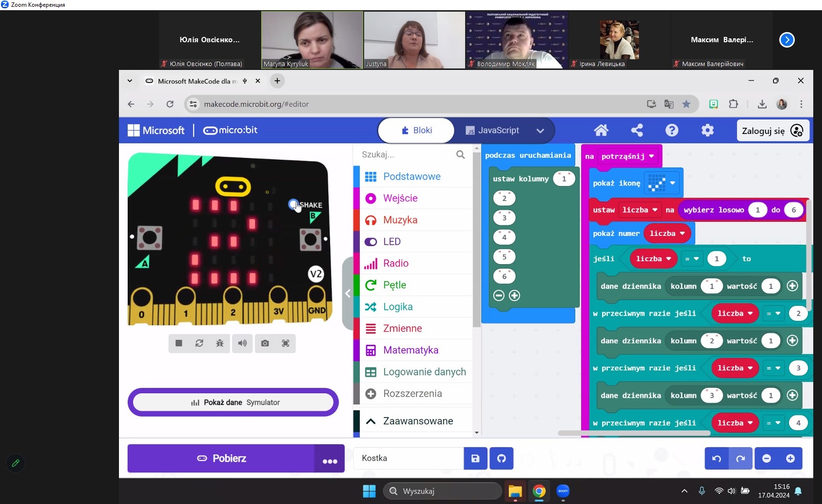Open jeśli comparison operator dropdown
Viewport: 822px width, 504px height.
point(692,259)
